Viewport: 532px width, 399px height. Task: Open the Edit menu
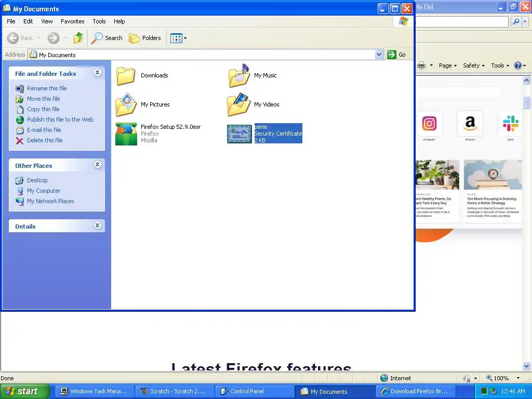click(28, 21)
